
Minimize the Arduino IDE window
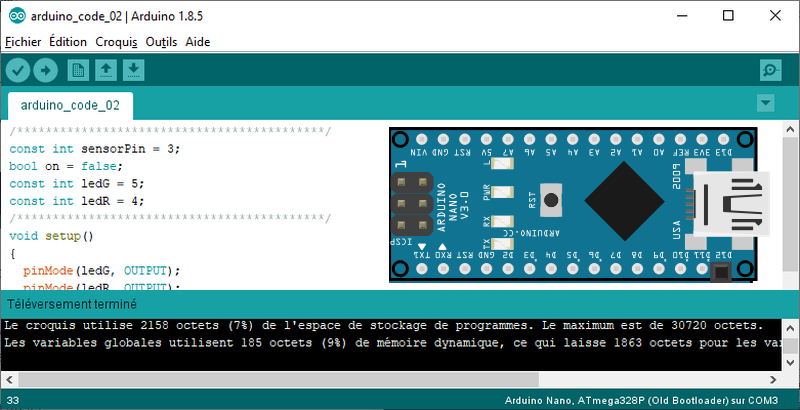click(682, 16)
